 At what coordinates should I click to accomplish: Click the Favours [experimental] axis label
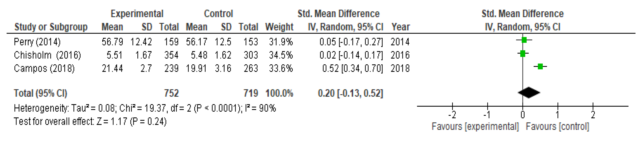(x=475, y=127)
